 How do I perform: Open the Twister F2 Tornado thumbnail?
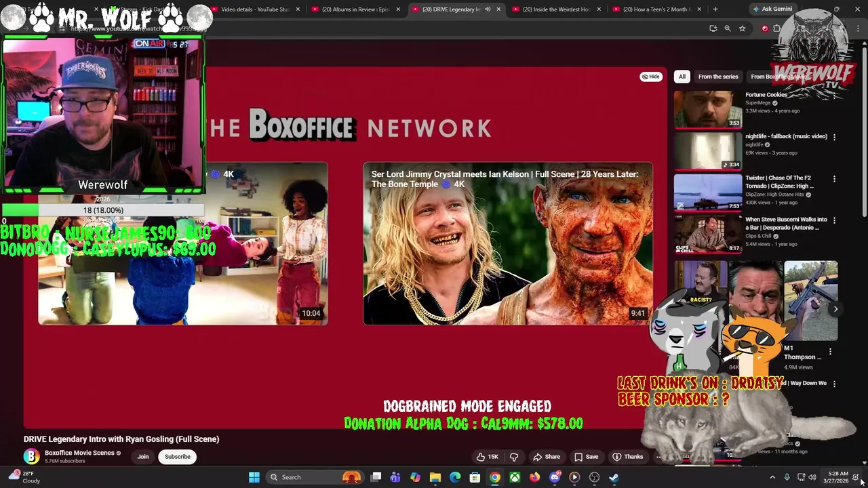[x=708, y=192]
